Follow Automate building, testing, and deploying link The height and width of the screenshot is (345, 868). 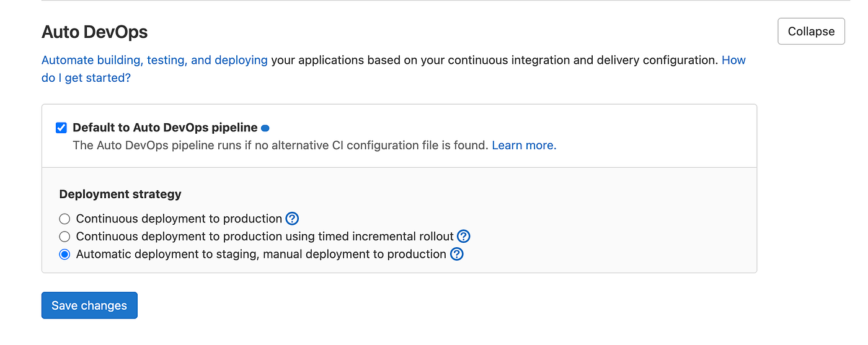(154, 61)
